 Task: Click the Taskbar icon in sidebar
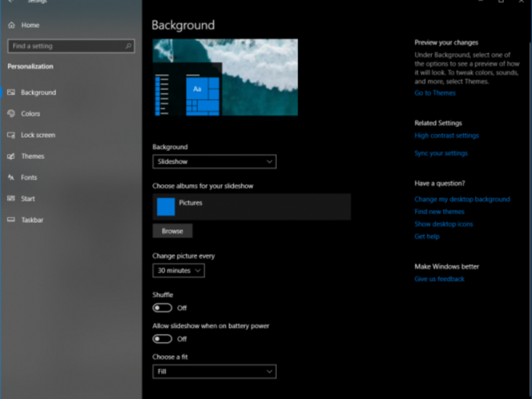pos(12,220)
